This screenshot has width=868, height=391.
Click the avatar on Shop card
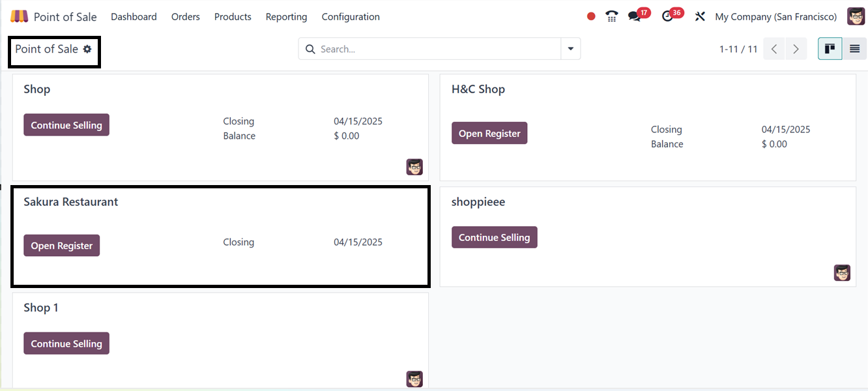pos(414,167)
